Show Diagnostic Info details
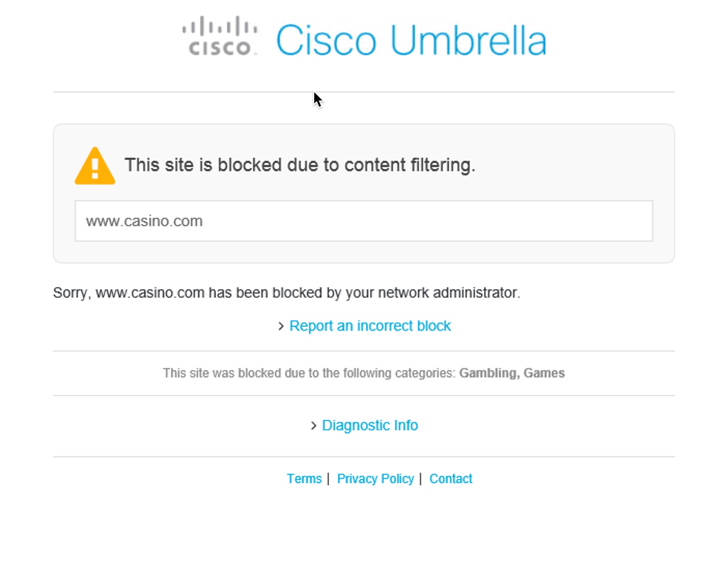This screenshot has height=562, width=728. (x=370, y=426)
